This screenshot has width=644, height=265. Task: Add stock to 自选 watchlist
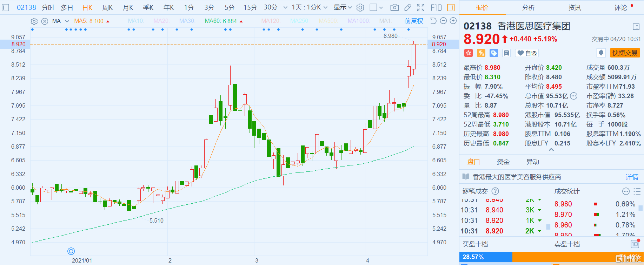point(527,53)
